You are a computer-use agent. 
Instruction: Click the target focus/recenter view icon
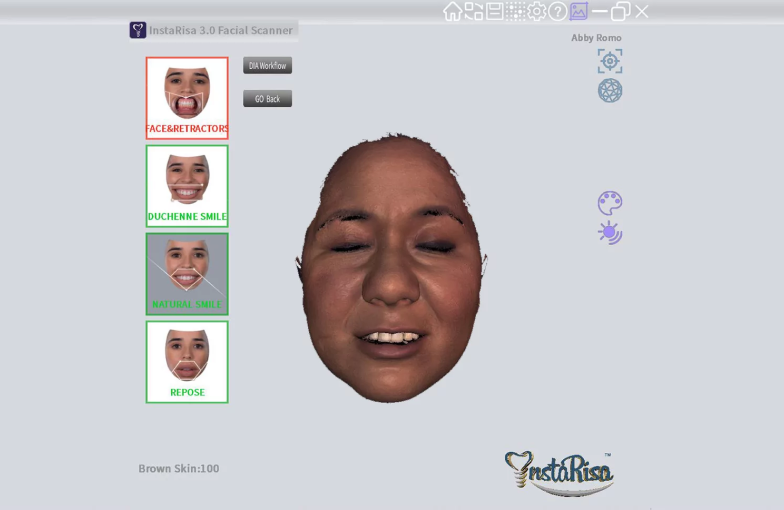click(x=610, y=61)
